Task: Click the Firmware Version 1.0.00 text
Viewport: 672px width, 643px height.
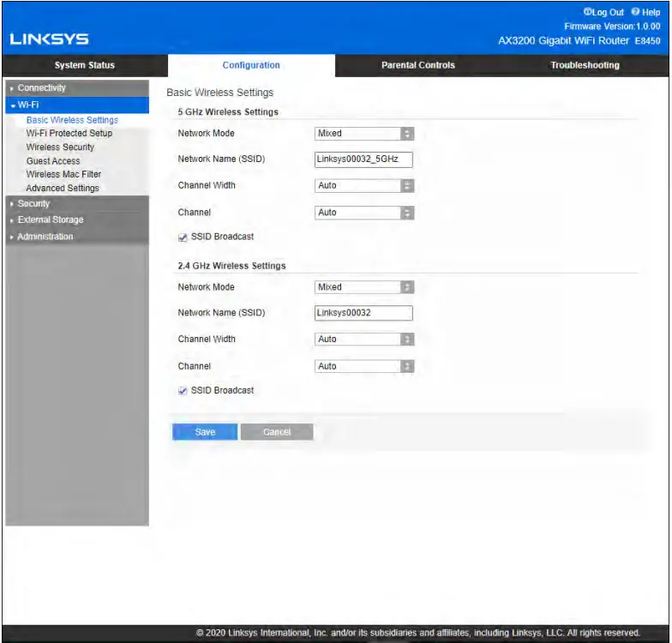Action: point(612,27)
